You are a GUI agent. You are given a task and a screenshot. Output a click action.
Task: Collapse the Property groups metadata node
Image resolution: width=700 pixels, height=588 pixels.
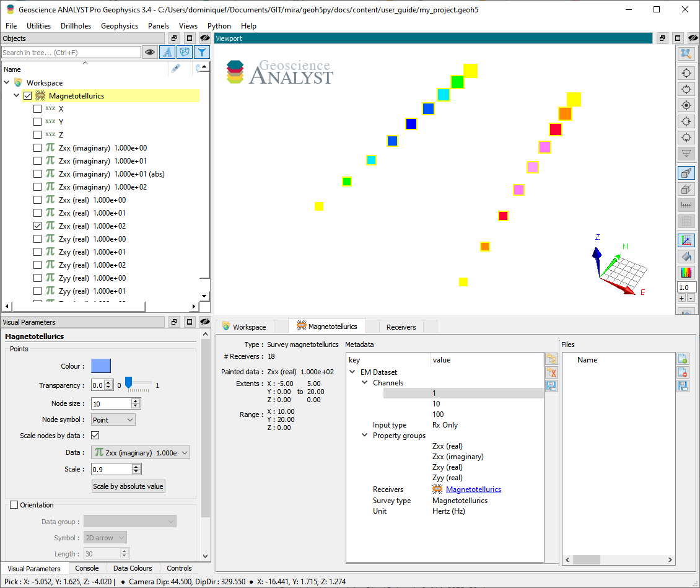point(364,436)
